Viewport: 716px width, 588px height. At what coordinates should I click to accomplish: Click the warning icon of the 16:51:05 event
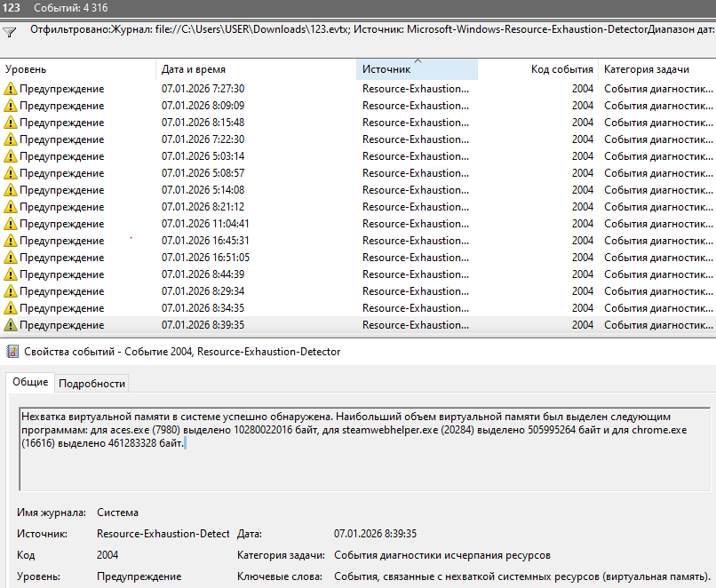10,258
